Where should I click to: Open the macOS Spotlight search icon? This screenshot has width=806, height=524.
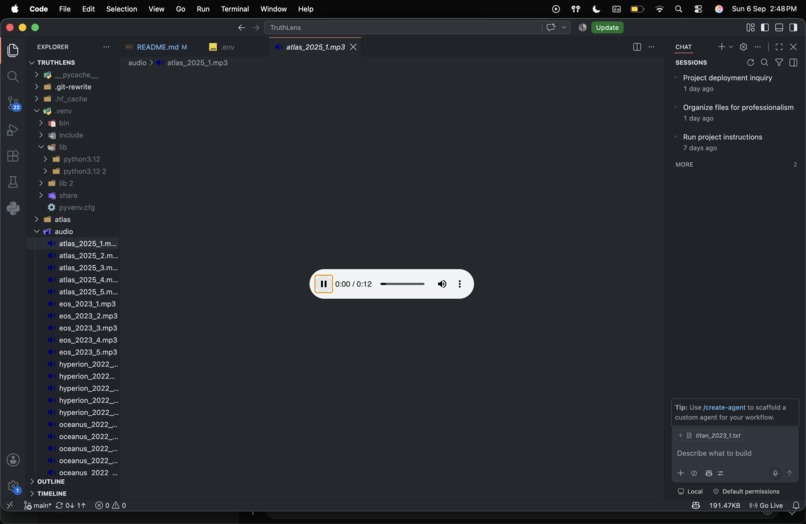679,9
